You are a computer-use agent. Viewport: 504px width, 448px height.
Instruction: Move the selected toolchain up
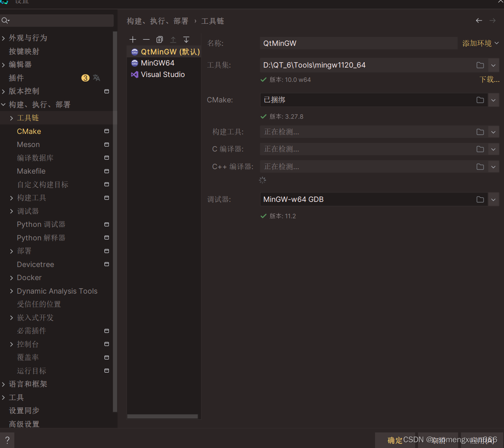point(173,39)
